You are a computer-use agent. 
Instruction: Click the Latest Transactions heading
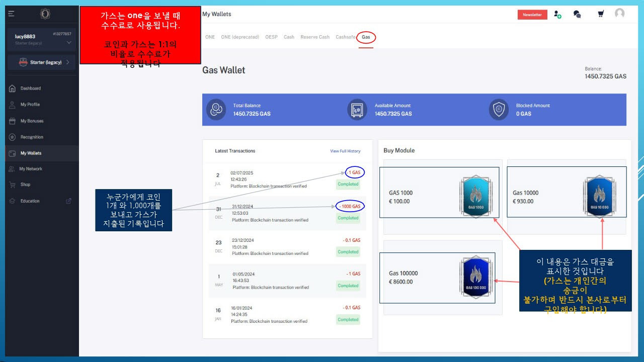[235, 151]
